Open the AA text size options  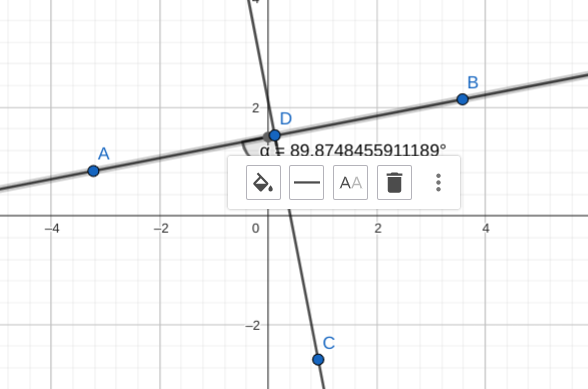[x=350, y=183]
